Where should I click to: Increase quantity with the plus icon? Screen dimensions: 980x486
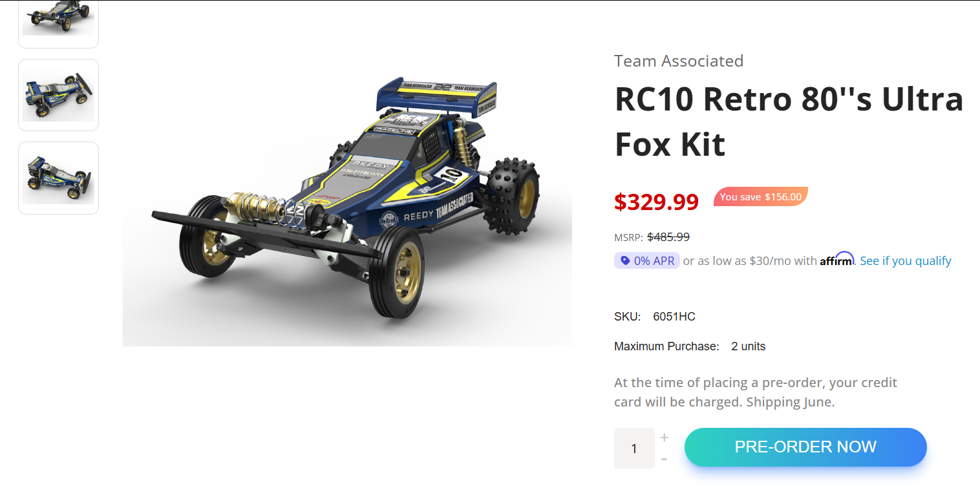click(x=664, y=438)
